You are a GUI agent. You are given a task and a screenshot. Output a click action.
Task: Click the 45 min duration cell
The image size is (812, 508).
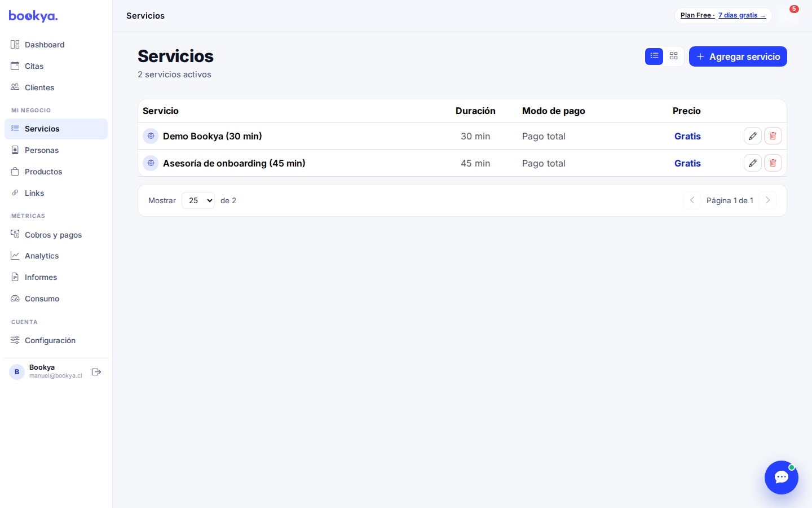point(475,163)
